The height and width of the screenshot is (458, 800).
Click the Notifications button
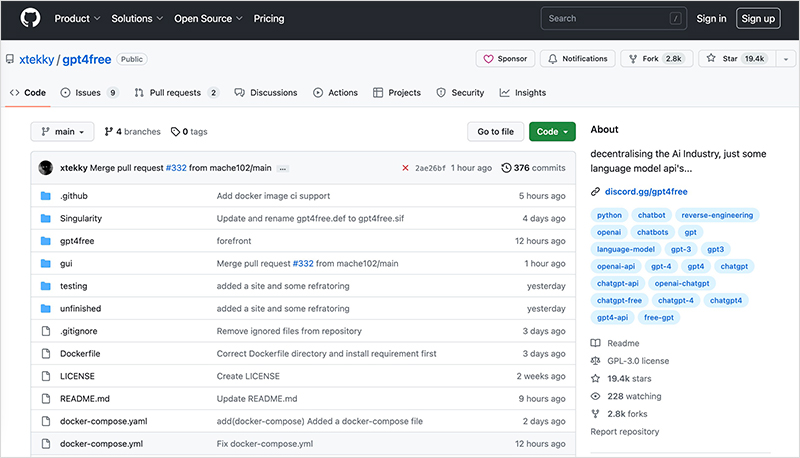pos(578,59)
